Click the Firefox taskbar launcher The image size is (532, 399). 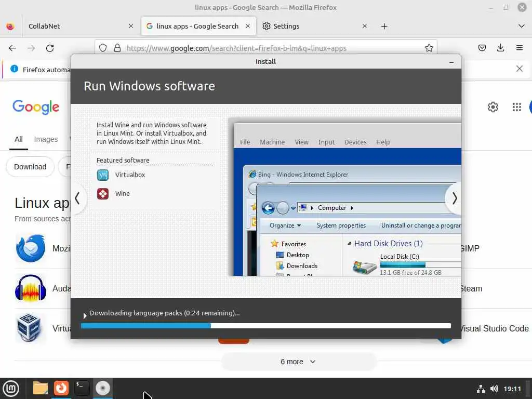[61, 388]
